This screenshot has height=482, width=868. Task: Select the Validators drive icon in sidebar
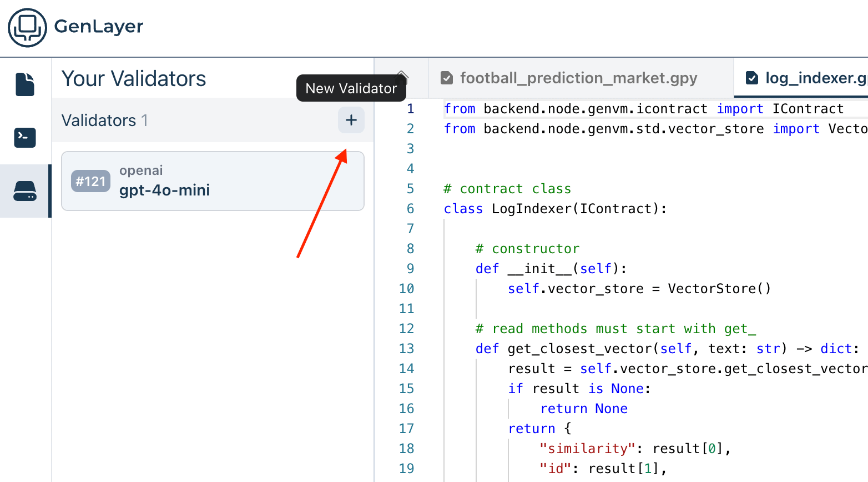coord(25,191)
